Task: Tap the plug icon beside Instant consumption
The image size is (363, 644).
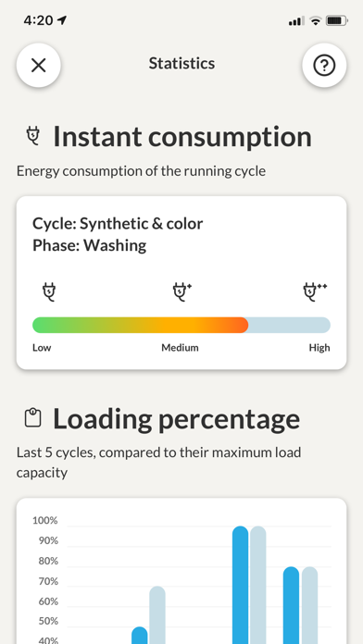Action: [x=33, y=137]
